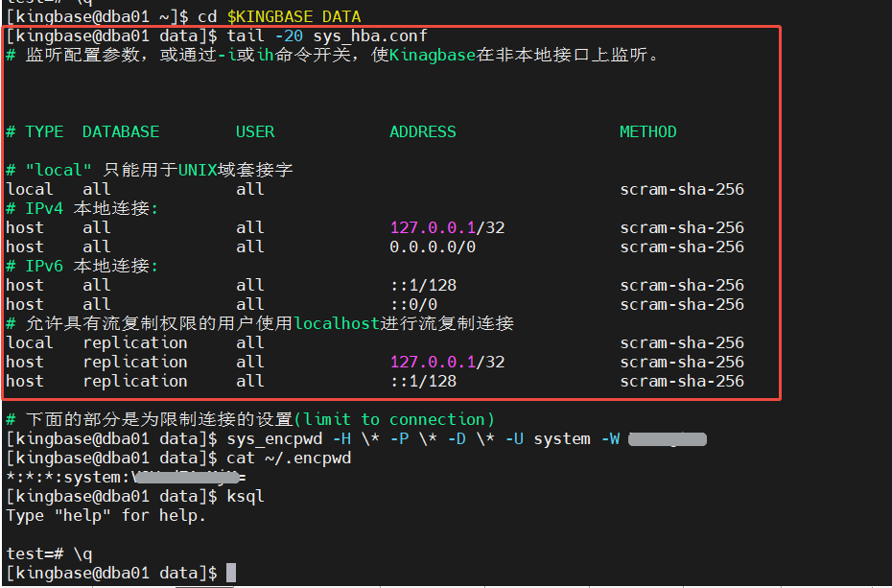Click 'scram-sha-256' in the 'local all all' row
Viewport: 892px width, 588px height.
(x=682, y=189)
